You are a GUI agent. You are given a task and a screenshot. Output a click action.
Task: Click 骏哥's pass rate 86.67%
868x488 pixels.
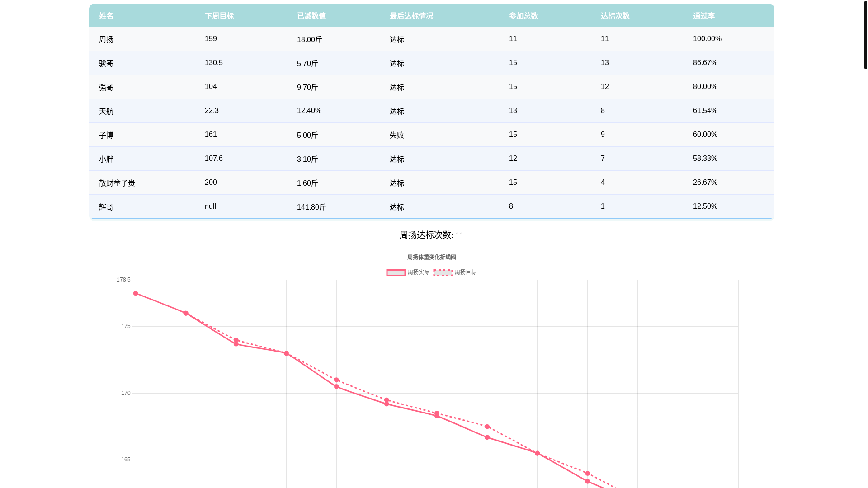click(x=705, y=63)
